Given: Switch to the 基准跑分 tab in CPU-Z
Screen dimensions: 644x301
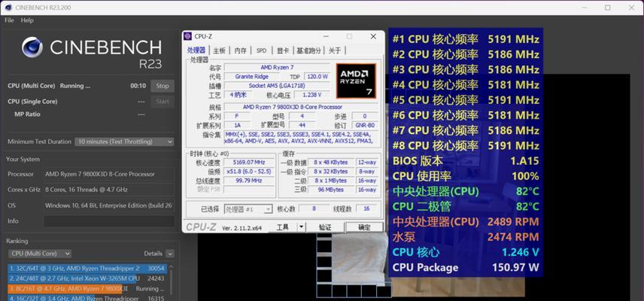Looking at the screenshot, I should [309, 50].
